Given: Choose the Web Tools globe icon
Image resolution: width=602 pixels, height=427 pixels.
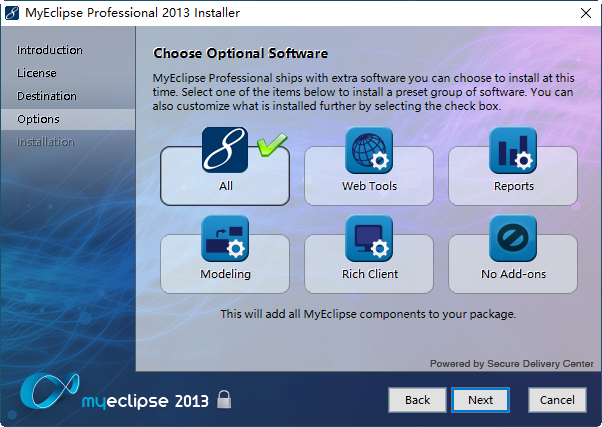Looking at the screenshot, I should tap(369, 152).
